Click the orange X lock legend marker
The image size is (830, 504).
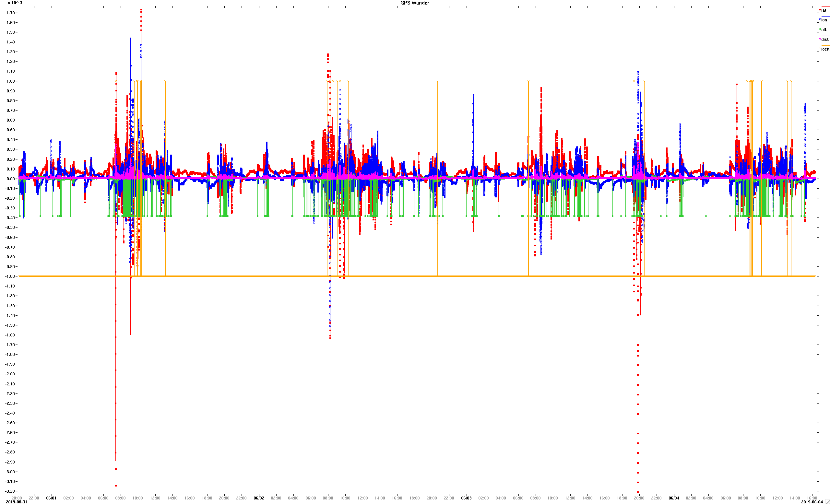820,49
